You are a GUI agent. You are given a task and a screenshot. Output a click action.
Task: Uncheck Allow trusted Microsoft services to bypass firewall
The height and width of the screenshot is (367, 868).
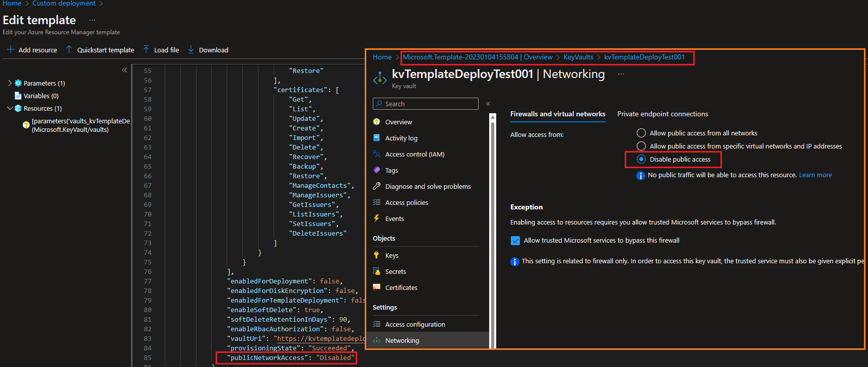pos(515,241)
